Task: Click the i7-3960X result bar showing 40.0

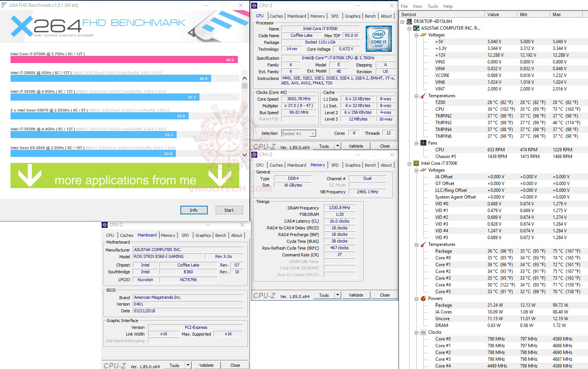Action: point(111,78)
